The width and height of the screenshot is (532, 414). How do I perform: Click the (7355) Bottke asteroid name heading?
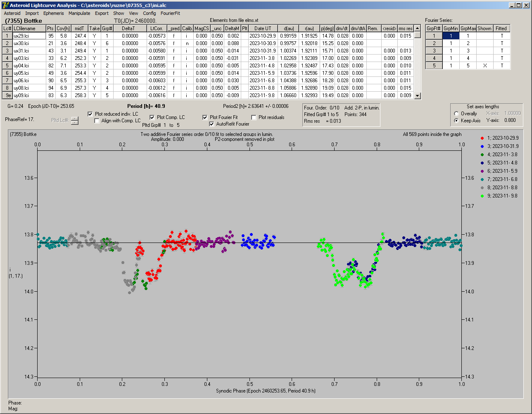point(23,21)
